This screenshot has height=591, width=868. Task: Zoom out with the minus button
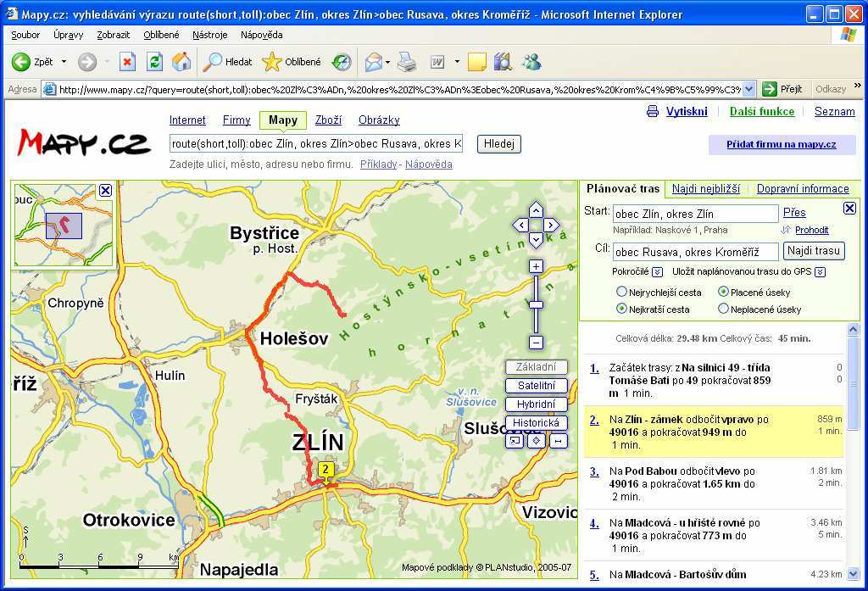pyautogui.click(x=536, y=343)
